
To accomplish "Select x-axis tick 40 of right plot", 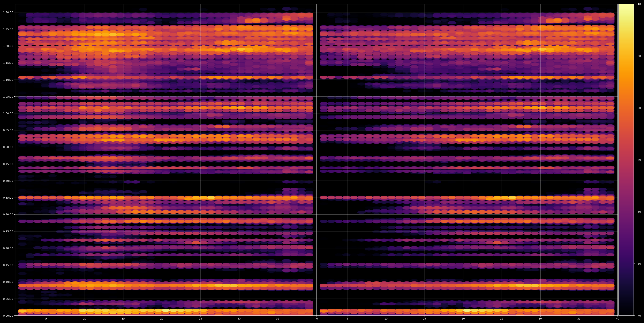I will point(618,319).
